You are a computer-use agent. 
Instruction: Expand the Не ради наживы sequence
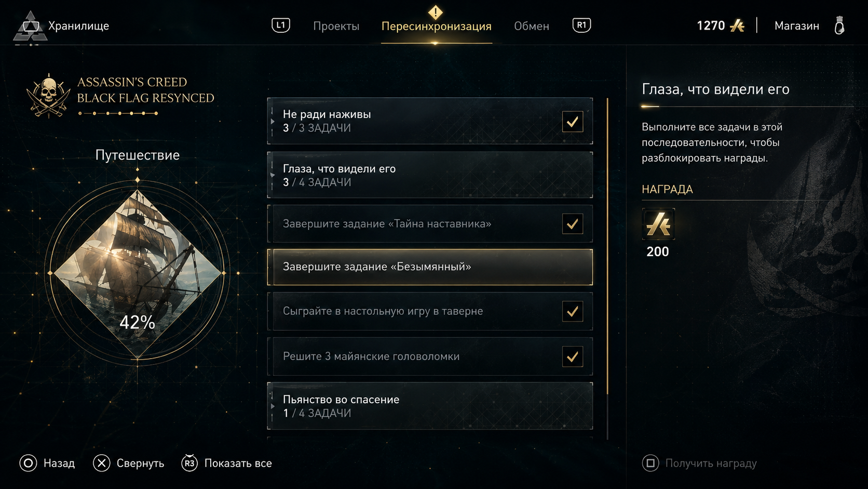click(430, 121)
